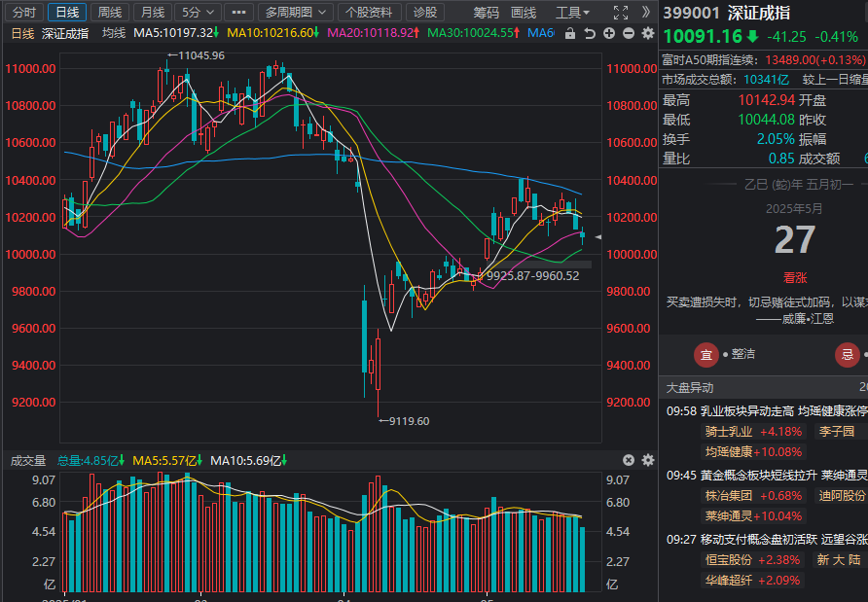Click the more periods ellipsis button
The image size is (868, 602).
tap(236, 13)
